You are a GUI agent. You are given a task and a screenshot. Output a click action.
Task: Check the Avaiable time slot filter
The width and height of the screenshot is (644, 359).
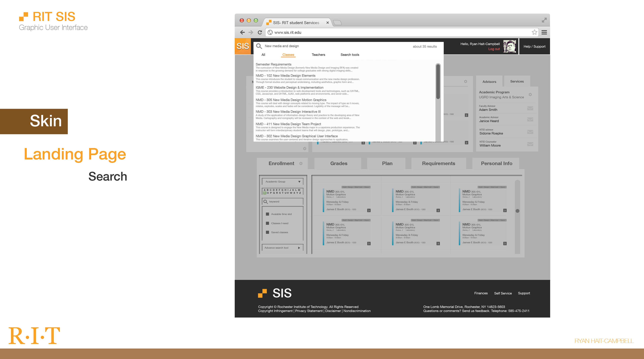267,214
